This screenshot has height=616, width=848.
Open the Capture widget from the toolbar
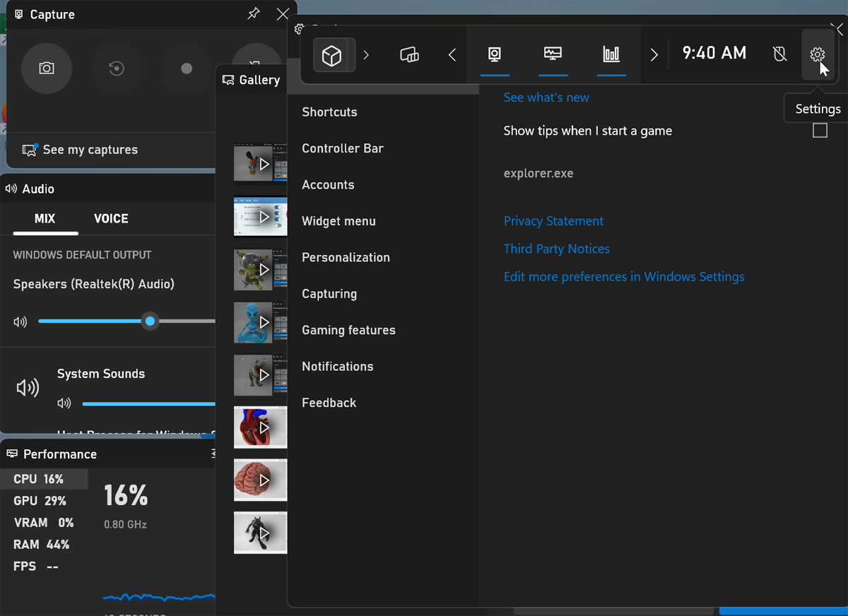coord(495,55)
